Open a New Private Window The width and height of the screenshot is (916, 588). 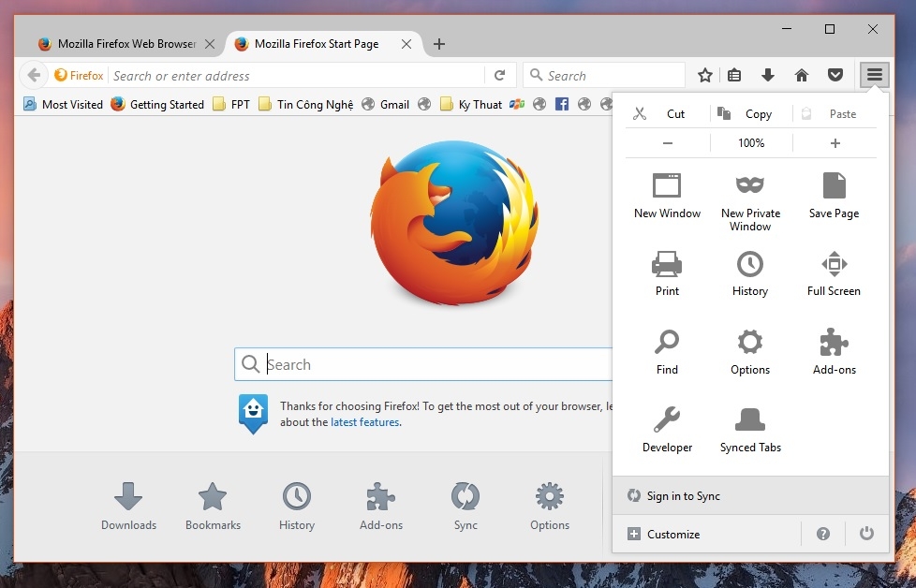750,202
